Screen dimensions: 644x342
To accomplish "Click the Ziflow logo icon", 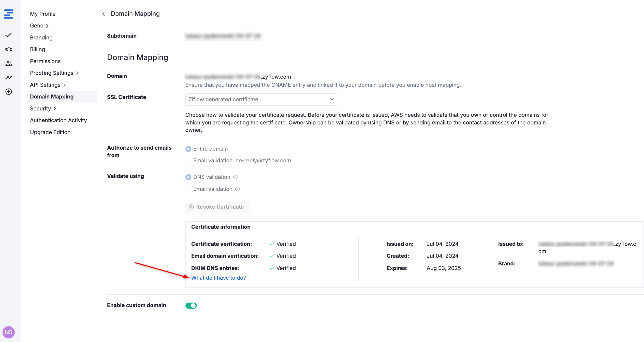I will coord(9,14).
